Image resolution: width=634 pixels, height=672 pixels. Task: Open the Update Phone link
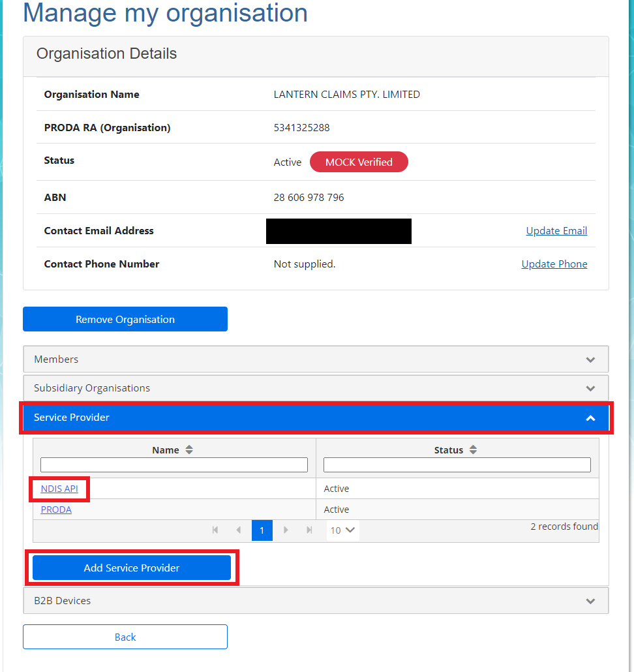[x=554, y=264]
